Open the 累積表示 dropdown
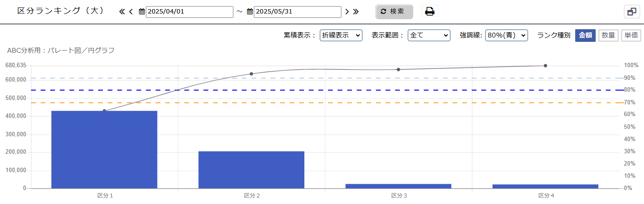Viewport: 644px width, 204px height. point(341,35)
